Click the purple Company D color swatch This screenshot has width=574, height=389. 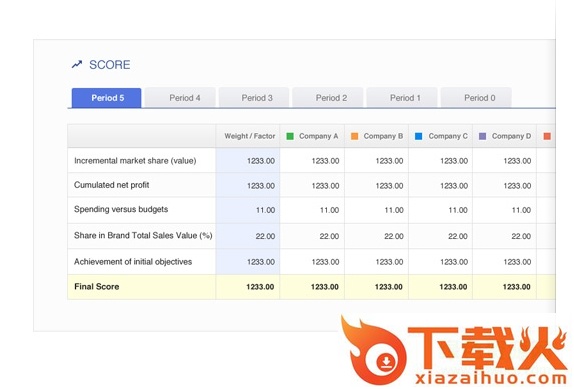(482, 136)
